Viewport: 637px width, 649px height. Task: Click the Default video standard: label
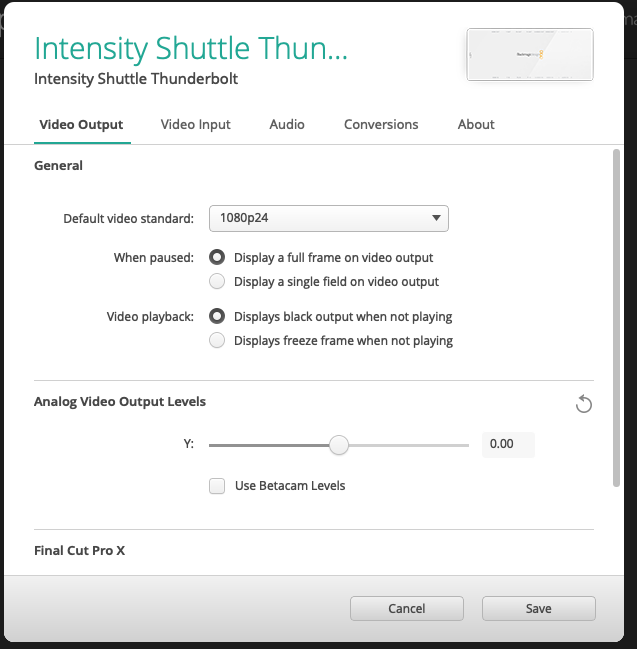click(x=128, y=219)
